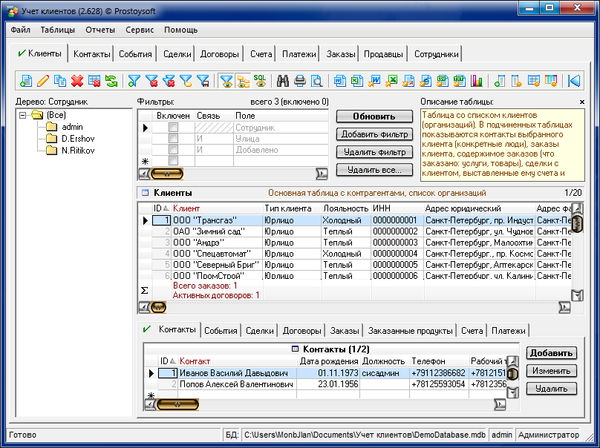Click the red X delete record icon
The width and height of the screenshot is (600, 448).
[x=77, y=80]
